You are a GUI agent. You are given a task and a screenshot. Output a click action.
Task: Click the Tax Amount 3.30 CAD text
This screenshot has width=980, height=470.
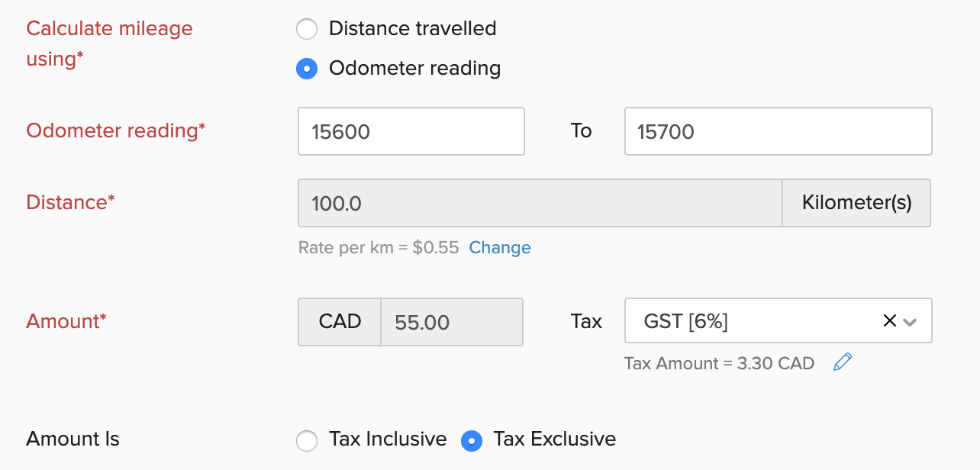[719, 363]
